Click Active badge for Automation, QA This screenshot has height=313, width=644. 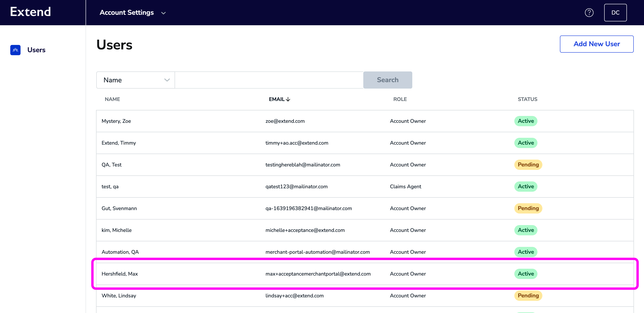526,252
